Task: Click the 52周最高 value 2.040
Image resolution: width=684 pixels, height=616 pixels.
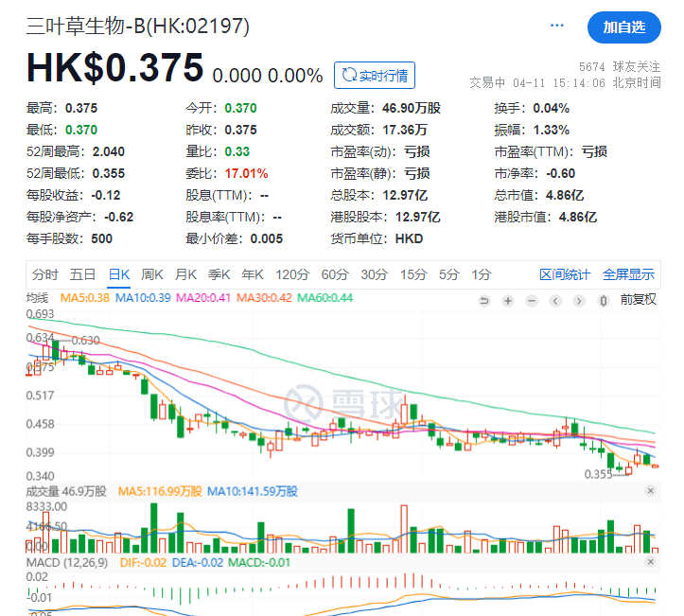Action: pyautogui.click(x=109, y=151)
